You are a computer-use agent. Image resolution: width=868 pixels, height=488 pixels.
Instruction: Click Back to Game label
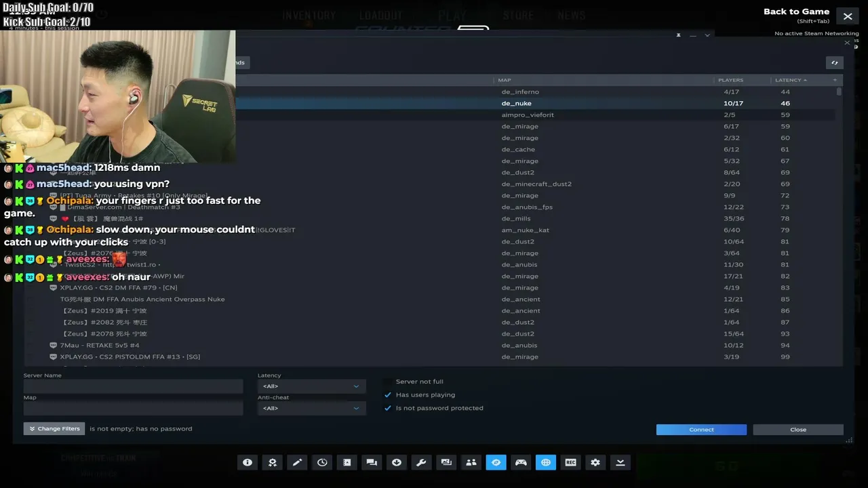pos(796,12)
